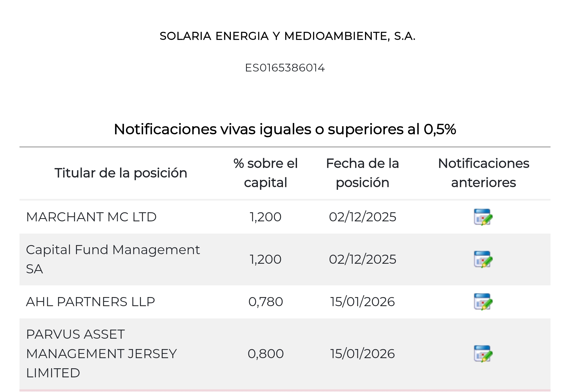Click the '% sobre el capital' column header
This screenshot has height=392, width=570.
(266, 173)
